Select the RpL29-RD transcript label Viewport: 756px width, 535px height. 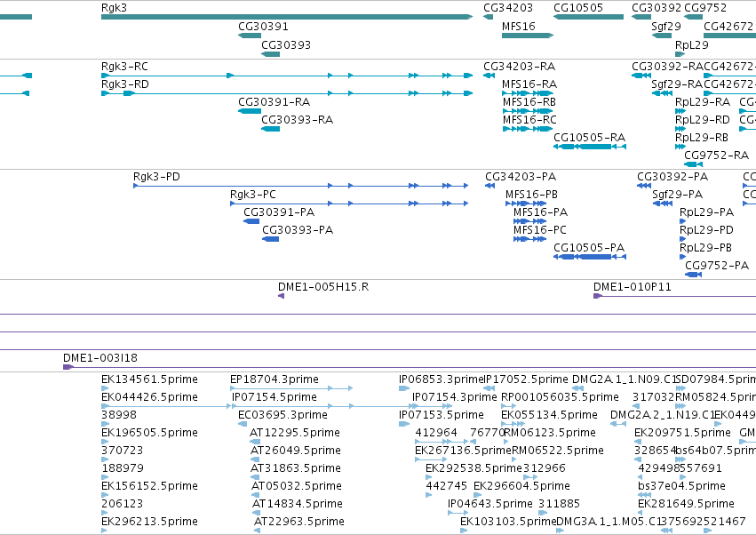tap(703, 120)
